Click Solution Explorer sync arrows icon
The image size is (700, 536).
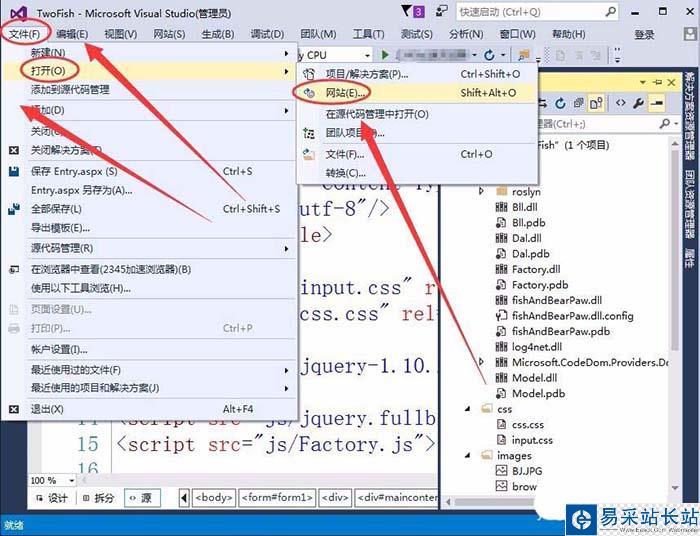pos(543,104)
